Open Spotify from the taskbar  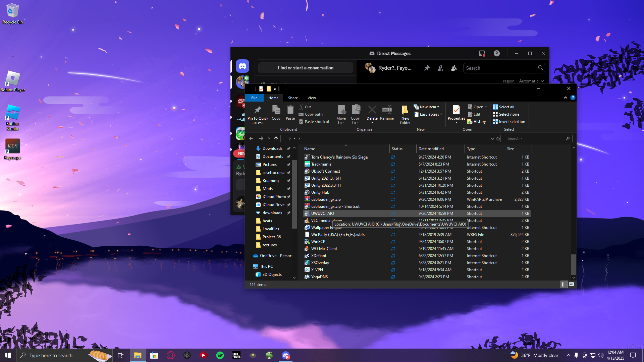tap(220, 355)
